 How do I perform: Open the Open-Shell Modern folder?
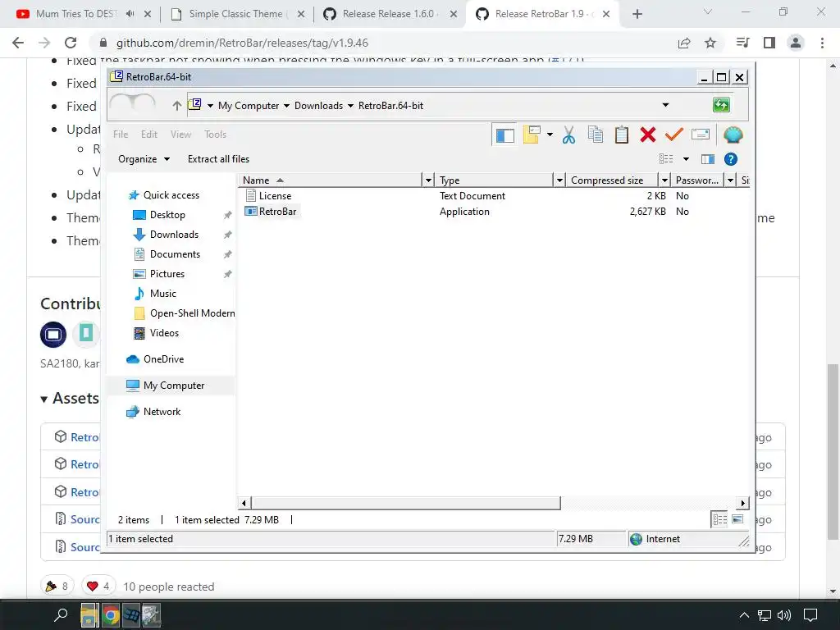pos(185,313)
